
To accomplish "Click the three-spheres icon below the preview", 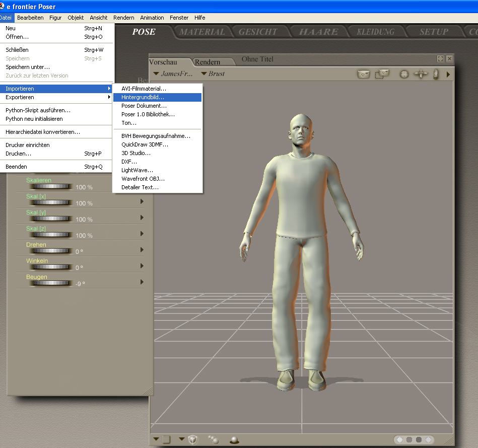I will coord(213,439).
